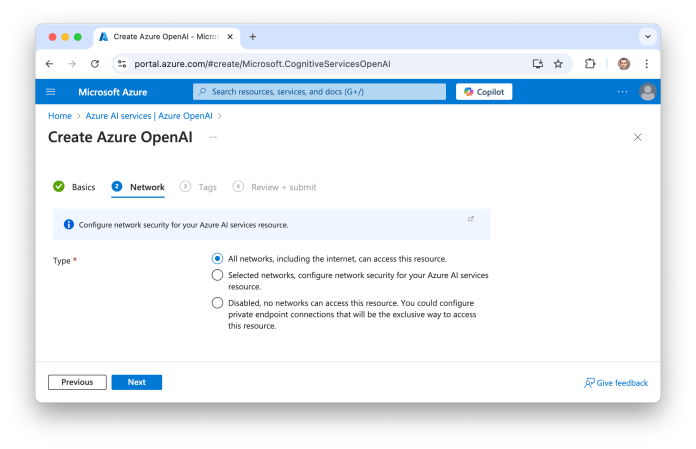Select the Disabled network access option
Viewport: 696px width, 449px height.
coord(217,303)
